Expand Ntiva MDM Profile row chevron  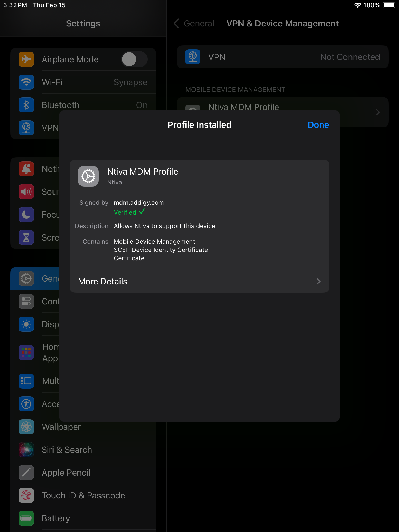click(x=378, y=112)
